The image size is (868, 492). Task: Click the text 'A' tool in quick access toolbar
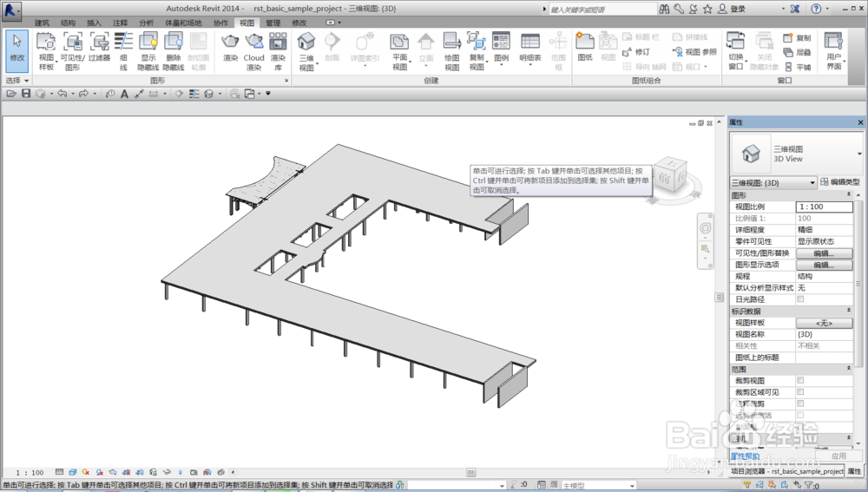click(124, 94)
